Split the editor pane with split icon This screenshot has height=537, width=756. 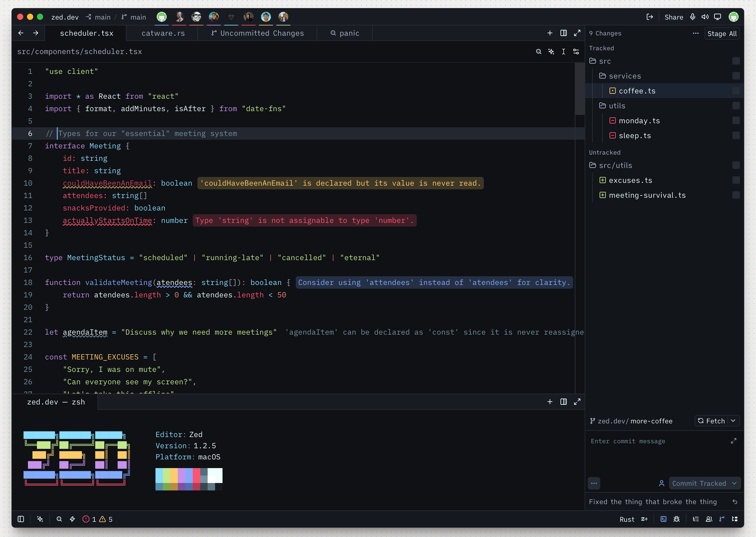[564, 33]
